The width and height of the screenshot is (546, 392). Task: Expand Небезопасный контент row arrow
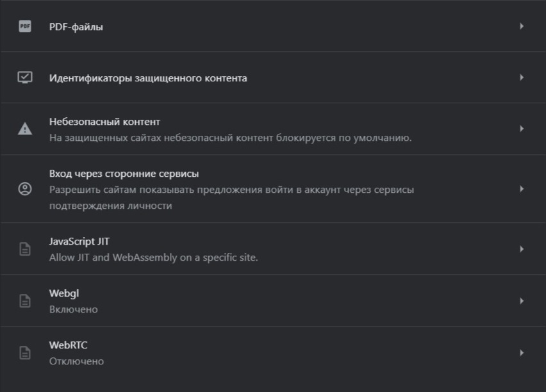pos(522,129)
